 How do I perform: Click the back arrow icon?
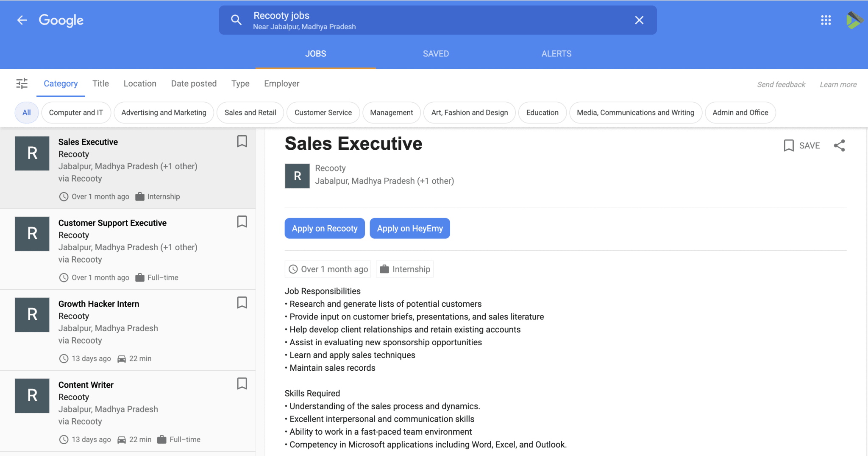(x=22, y=20)
